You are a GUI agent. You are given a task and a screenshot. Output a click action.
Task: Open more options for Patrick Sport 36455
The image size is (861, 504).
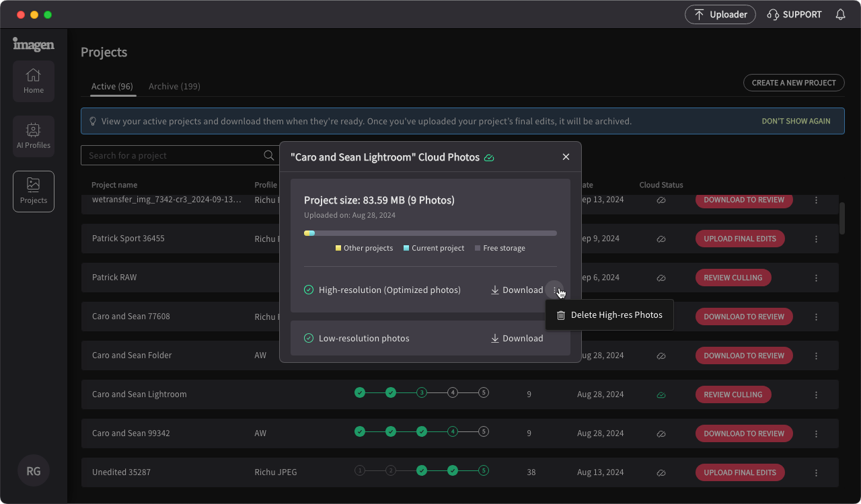(x=816, y=239)
